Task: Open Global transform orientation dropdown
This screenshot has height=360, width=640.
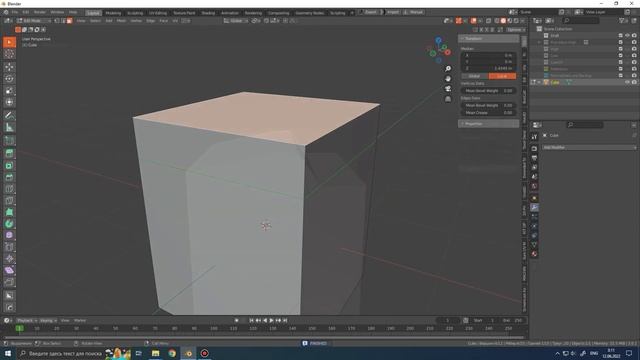Action: pyautogui.click(x=236, y=20)
